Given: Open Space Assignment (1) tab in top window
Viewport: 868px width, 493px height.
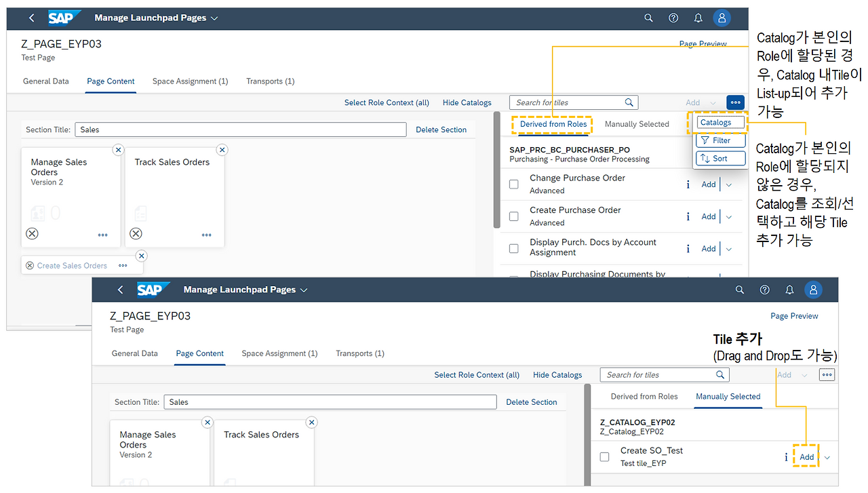Looking at the screenshot, I should [x=190, y=81].
